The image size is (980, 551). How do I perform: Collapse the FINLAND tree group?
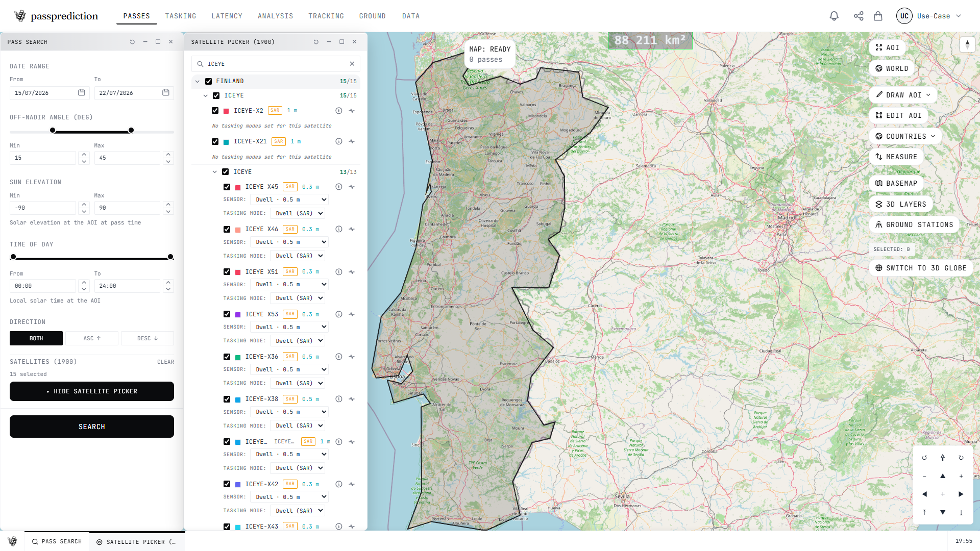tap(198, 81)
